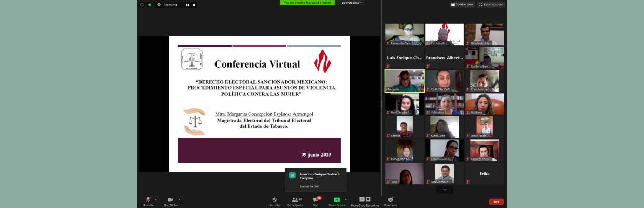Open the Reactions menu
Viewport: 644px width, 208px height.
[x=391, y=200]
